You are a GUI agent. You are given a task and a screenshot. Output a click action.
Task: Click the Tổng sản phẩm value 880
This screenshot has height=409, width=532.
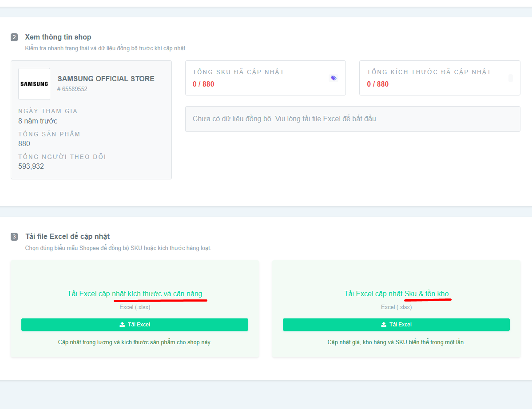24,143
